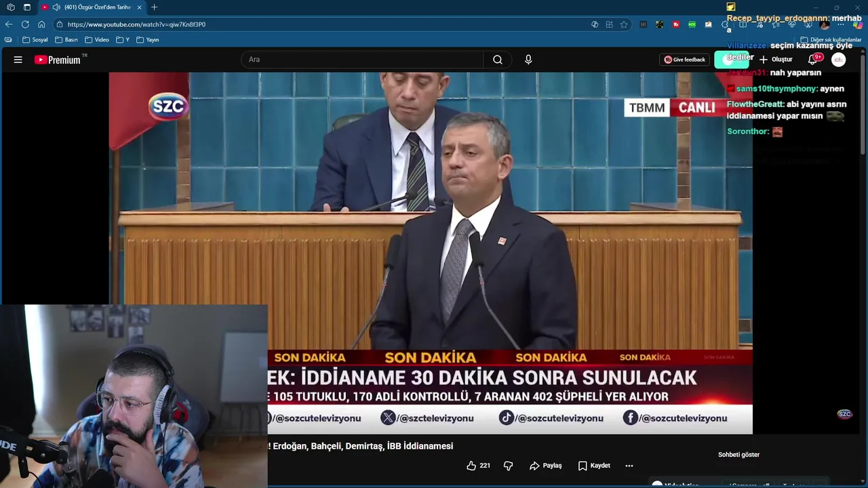Screen dimensions: 868x488
Task: Click the green extension icon in toolbar
Action: click(692, 24)
